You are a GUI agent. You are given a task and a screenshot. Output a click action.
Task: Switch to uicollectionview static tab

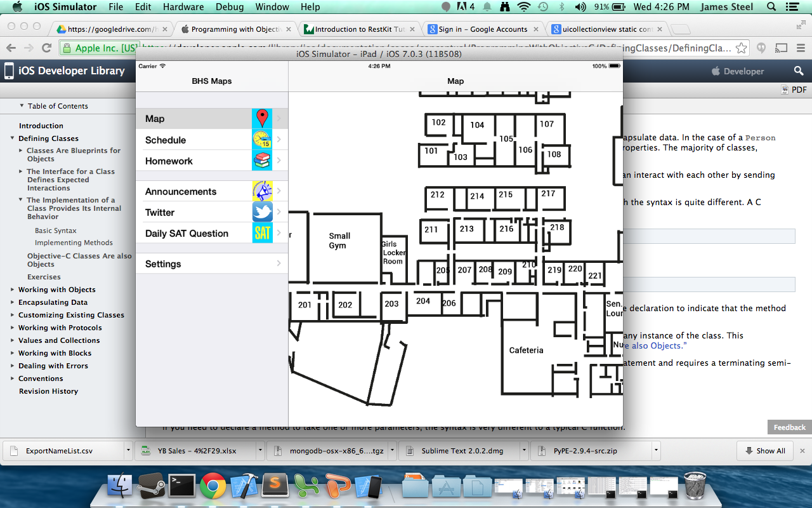(x=606, y=29)
